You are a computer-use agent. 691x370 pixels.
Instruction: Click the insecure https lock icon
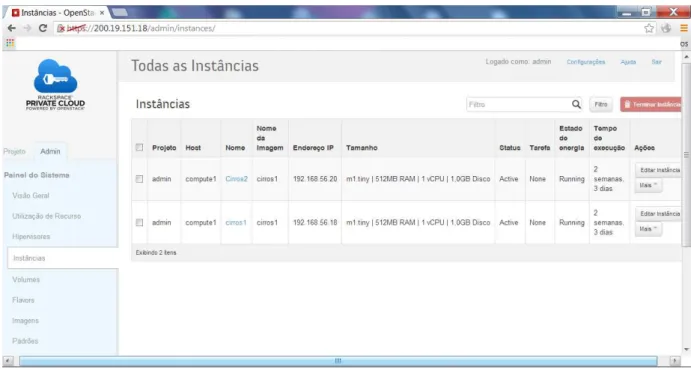tap(61, 29)
